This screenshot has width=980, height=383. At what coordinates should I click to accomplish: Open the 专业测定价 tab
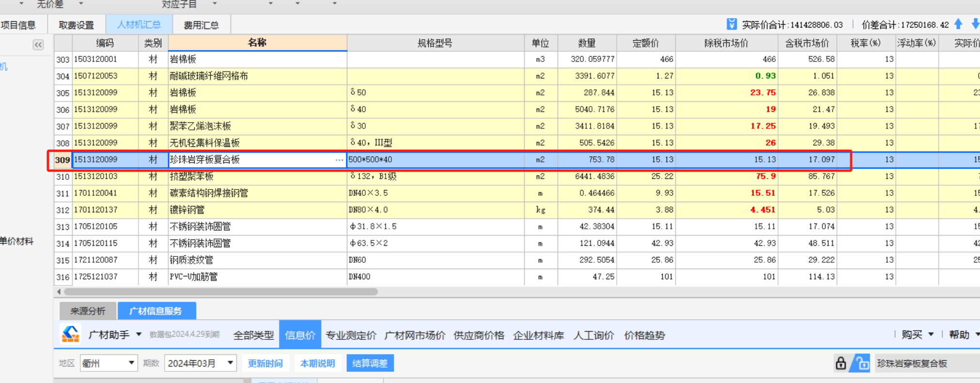tap(351, 335)
